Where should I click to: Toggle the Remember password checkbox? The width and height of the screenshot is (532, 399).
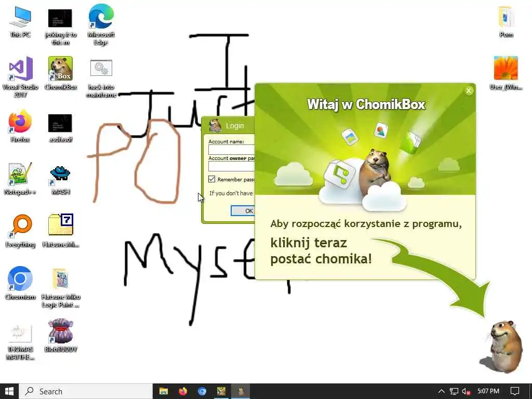[212, 179]
